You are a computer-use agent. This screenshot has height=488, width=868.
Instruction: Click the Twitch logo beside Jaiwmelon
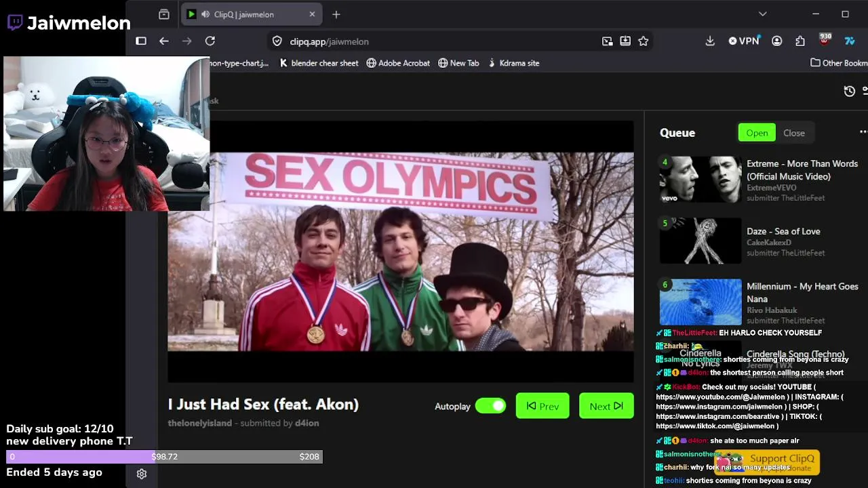point(15,22)
